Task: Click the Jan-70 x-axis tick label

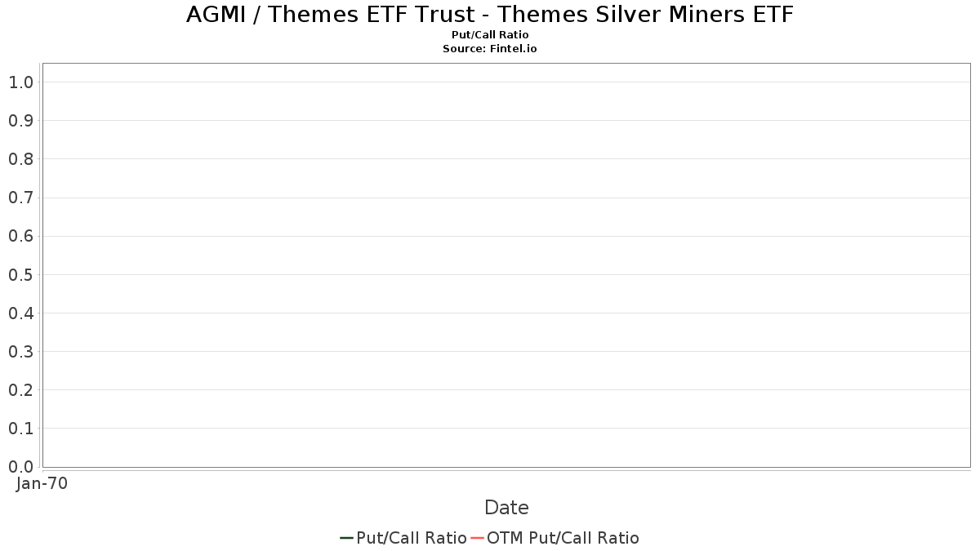Action: point(42,483)
